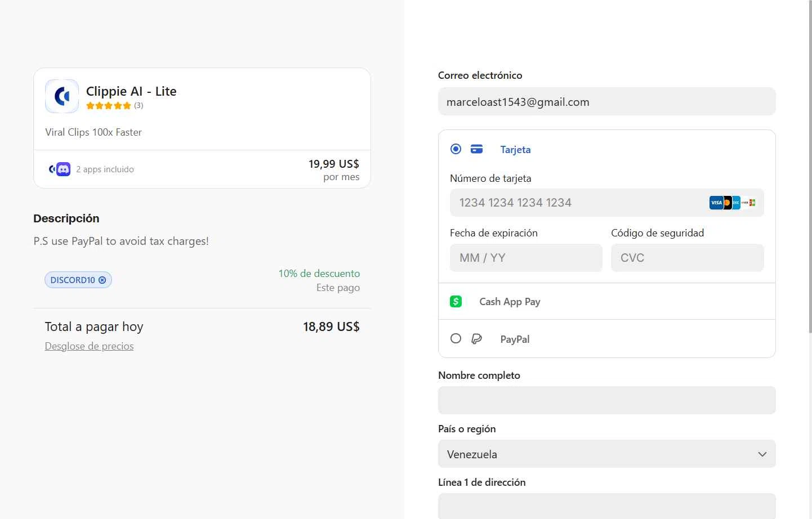Click the MM / YY expiration field

pos(526,258)
